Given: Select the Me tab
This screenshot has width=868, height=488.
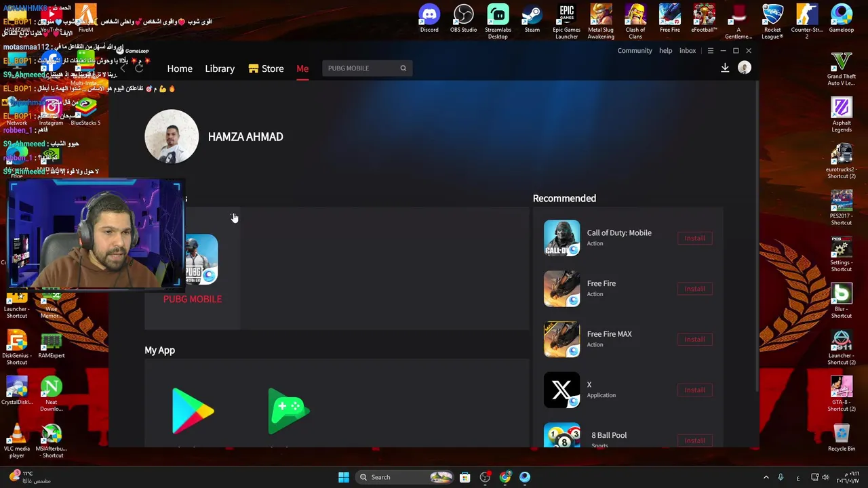Looking at the screenshot, I should coord(302,68).
